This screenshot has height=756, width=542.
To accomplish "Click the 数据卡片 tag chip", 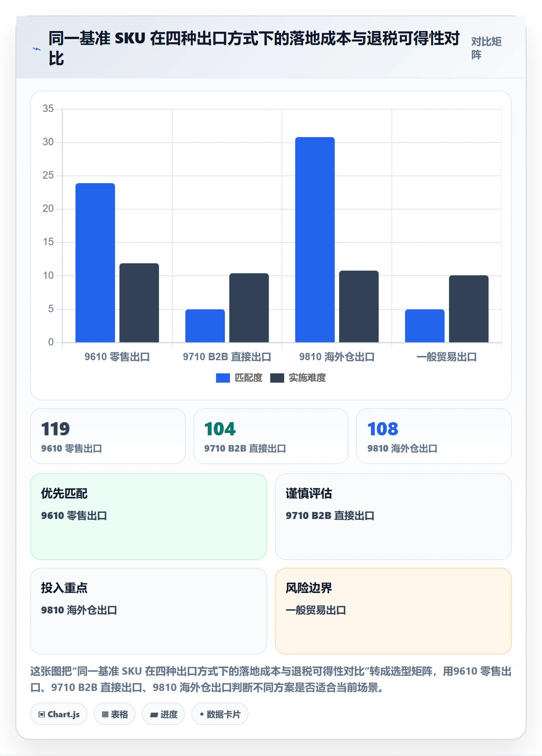I will coord(220,714).
